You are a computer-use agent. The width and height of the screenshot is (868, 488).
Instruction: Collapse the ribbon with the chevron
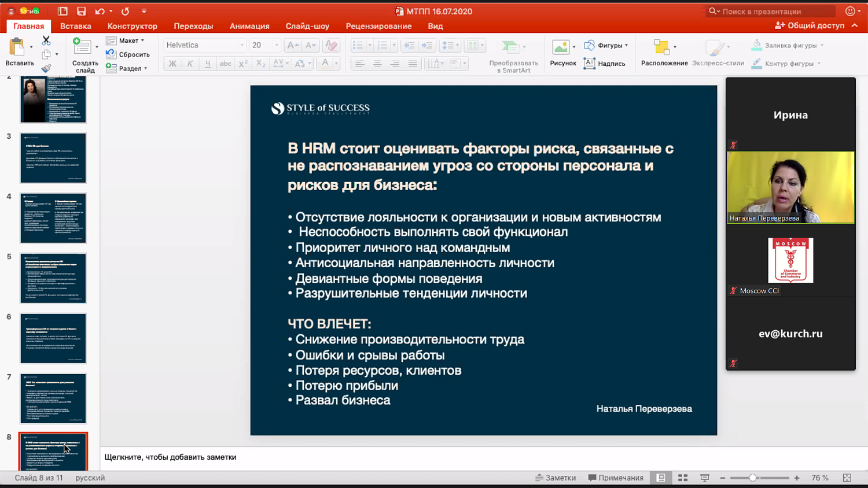point(855,25)
